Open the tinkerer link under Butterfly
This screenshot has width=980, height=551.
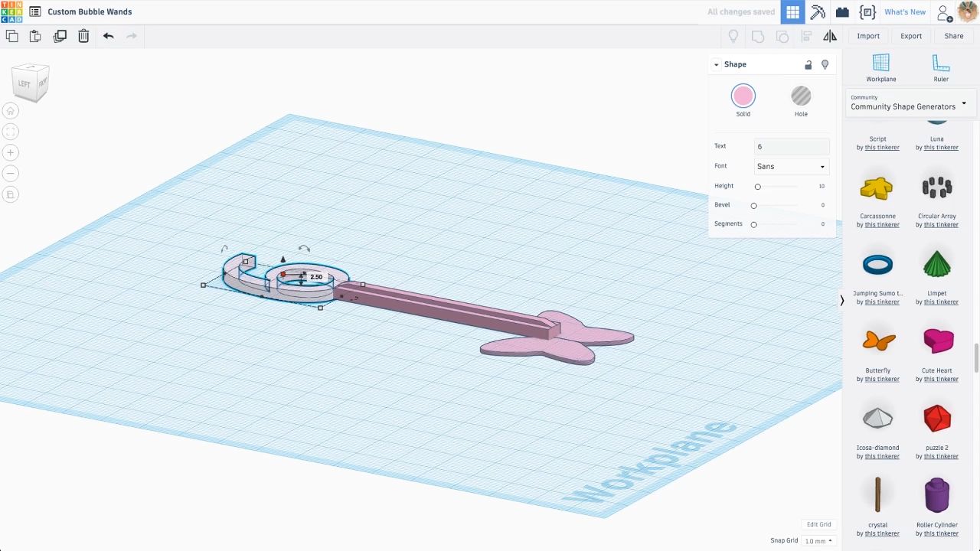tap(882, 380)
